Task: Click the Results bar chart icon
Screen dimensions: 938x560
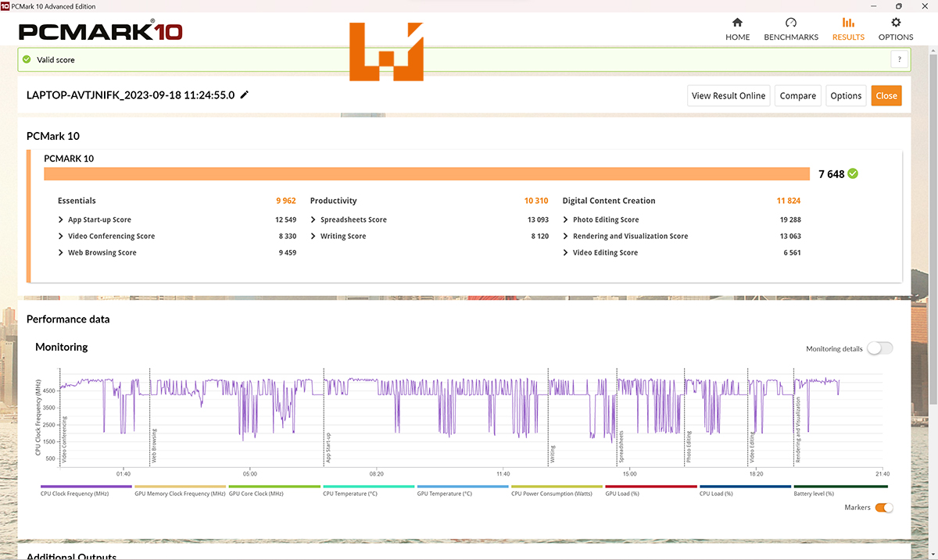Action: [x=848, y=23]
